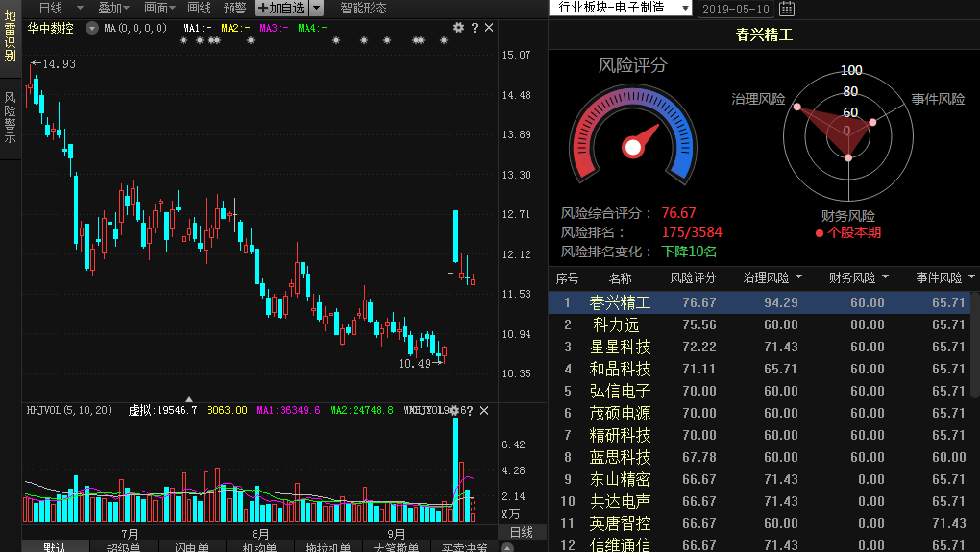Click the question mark help icon on main chart

474,28
